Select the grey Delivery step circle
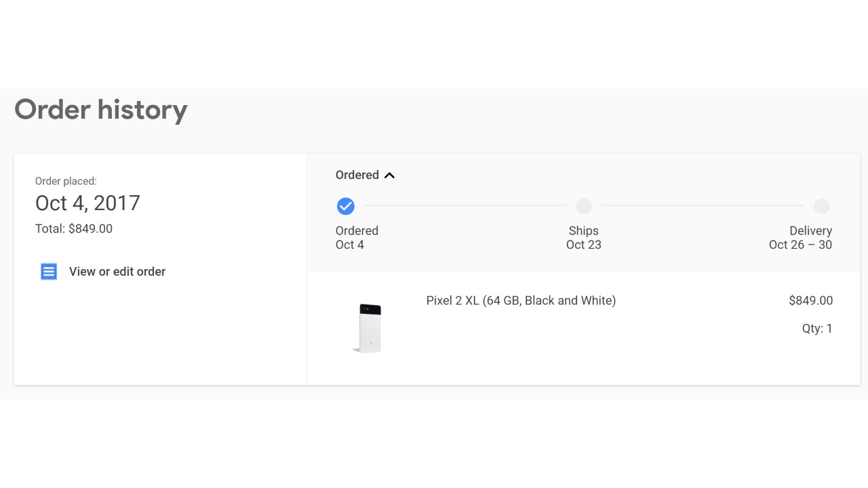This screenshot has width=868, height=488. pos(821,206)
